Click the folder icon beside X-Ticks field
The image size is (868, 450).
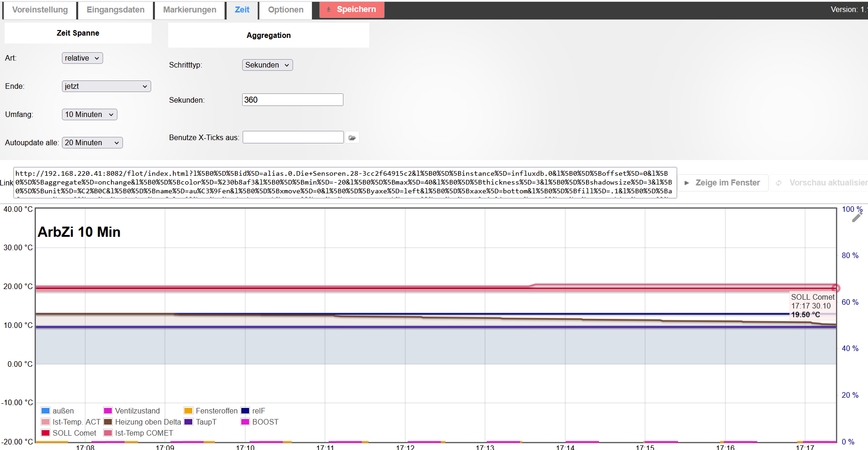(352, 138)
